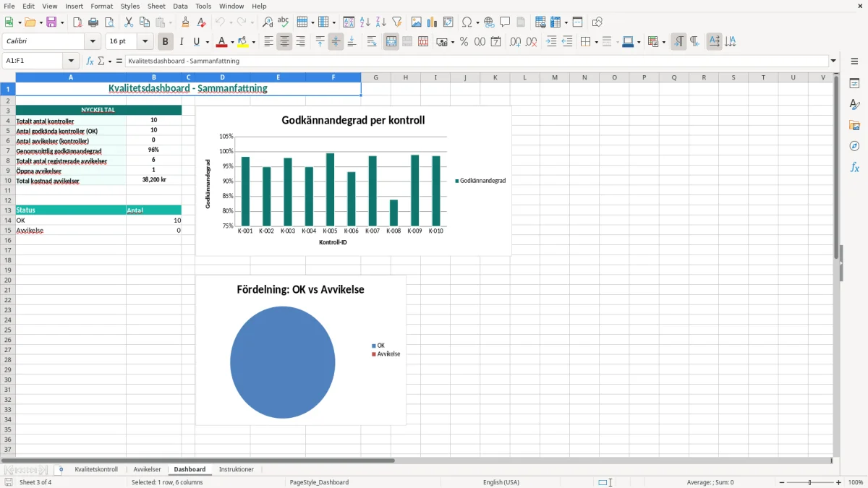This screenshot has width=868, height=488.
Task: Open the Format menu
Action: tap(102, 6)
